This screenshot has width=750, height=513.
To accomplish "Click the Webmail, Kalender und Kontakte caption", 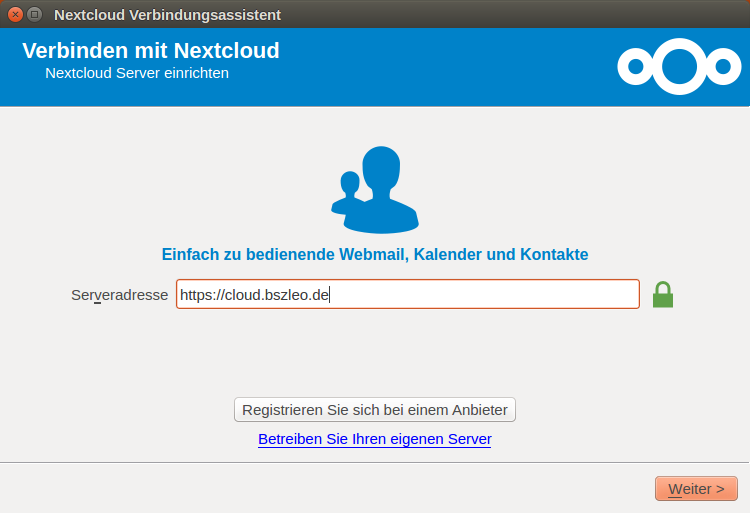I will (374, 254).
